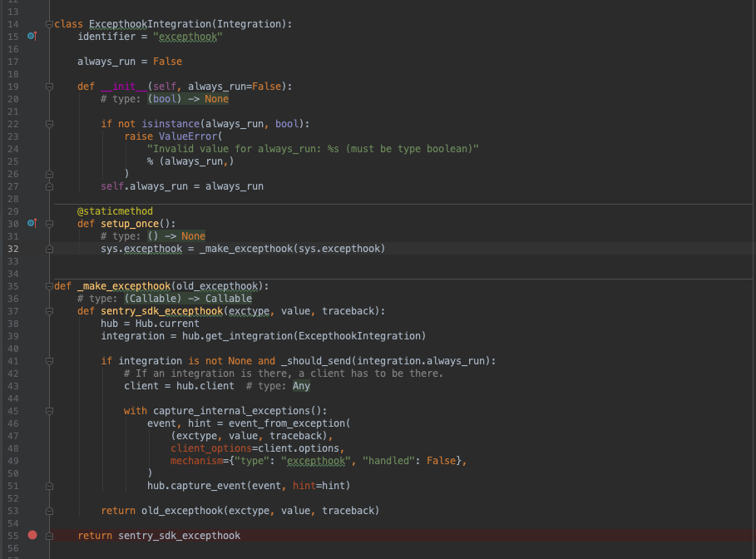The image size is (756, 559).
Task: Click 'client = hub.client' on line 43
Action: [x=179, y=386]
